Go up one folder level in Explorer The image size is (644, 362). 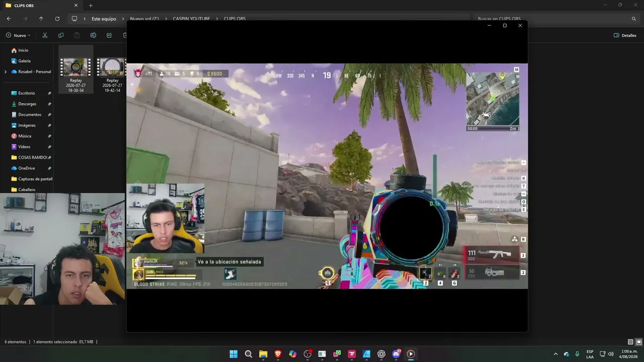(41, 19)
